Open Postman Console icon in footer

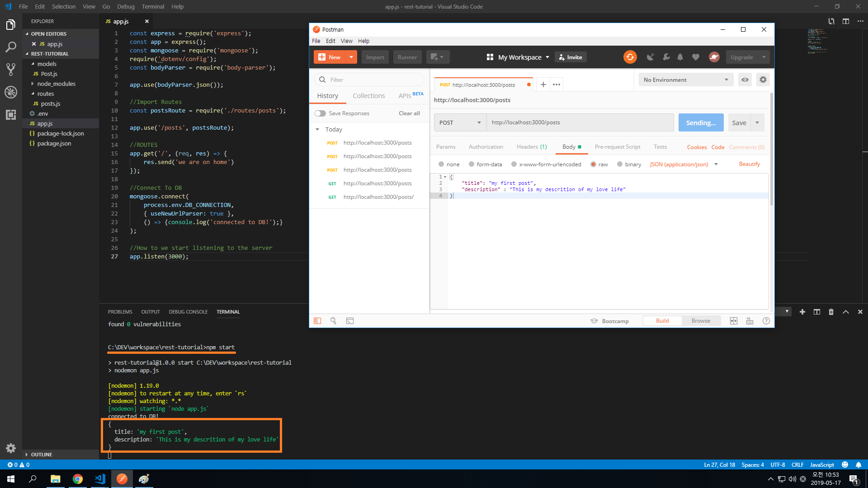tap(350, 321)
